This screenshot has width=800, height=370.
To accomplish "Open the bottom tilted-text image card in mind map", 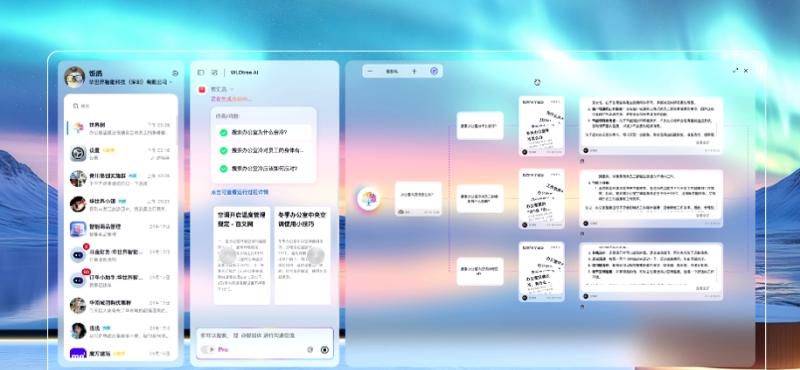I will point(541,272).
